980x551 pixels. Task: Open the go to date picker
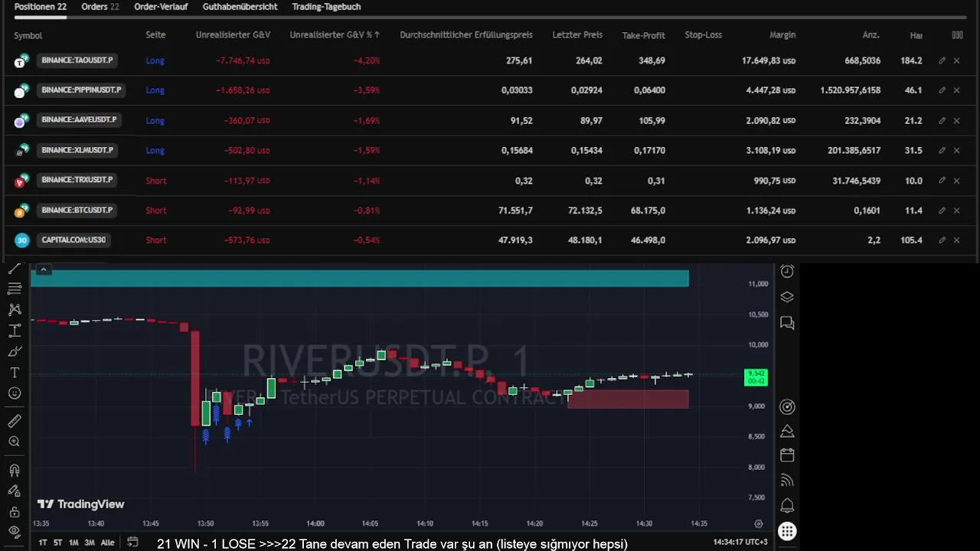point(132,542)
